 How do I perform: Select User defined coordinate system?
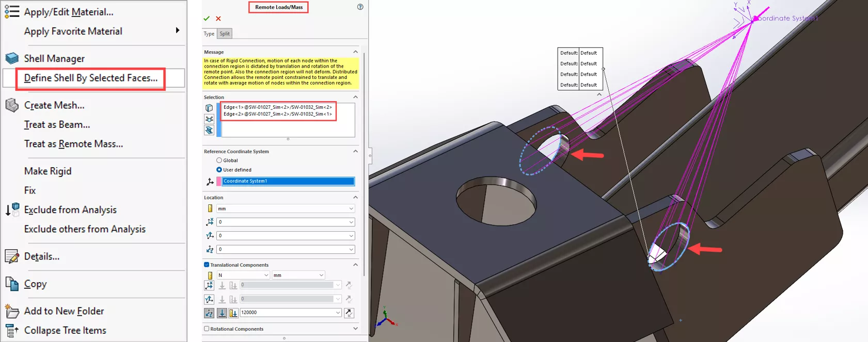click(x=219, y=170)
